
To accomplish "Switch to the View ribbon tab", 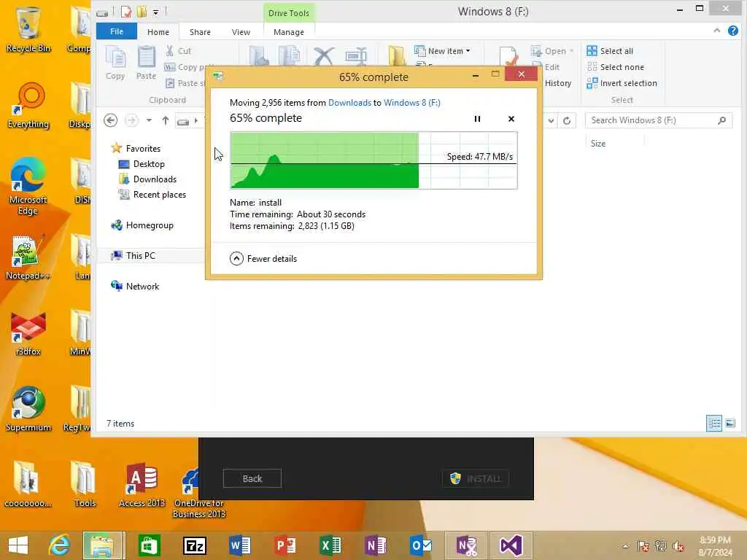I will [241, 32].
